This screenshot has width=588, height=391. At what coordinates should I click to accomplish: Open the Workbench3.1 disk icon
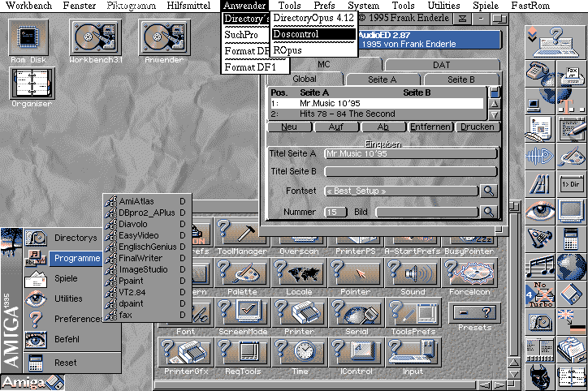click(x=95, y=37)
